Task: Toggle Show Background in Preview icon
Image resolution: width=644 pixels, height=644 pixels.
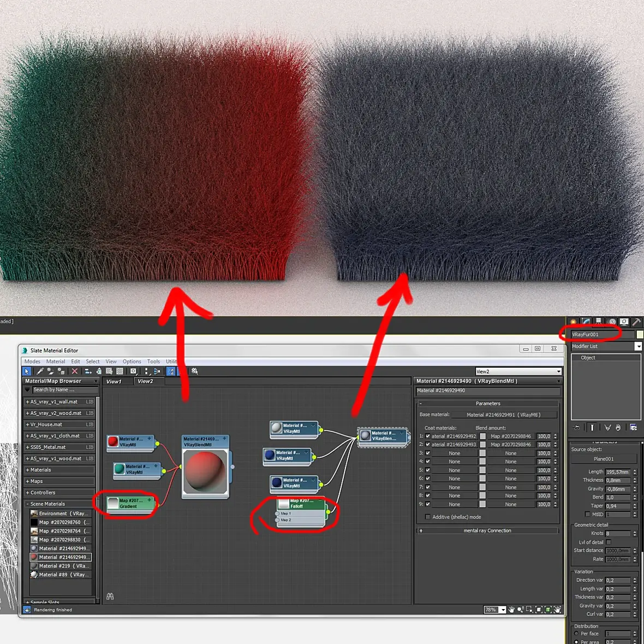Action: (x=120, y=371)
